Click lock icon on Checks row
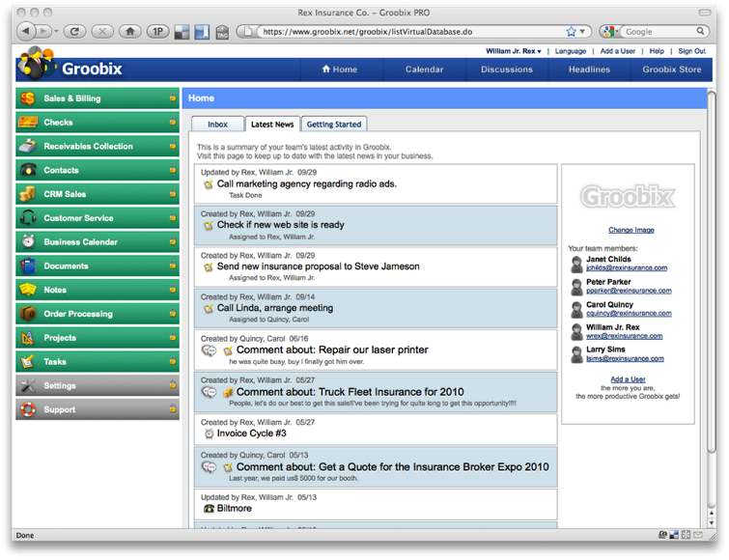This screenshot has width=729, height=560. pyautogui.click(x=173, y=122)
